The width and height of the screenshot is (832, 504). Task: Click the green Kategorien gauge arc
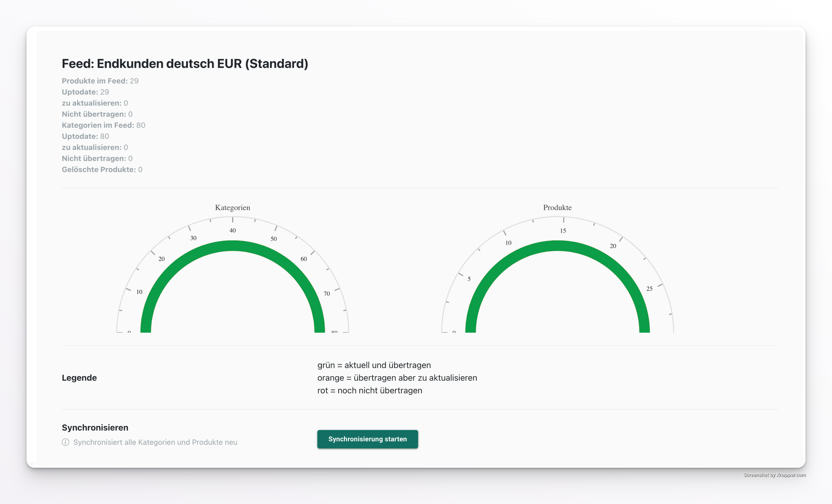click(232, 245)
